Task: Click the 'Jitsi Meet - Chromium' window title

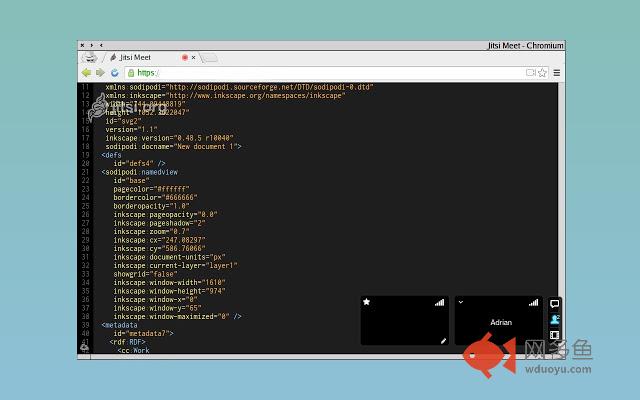Action: point(526,46)
